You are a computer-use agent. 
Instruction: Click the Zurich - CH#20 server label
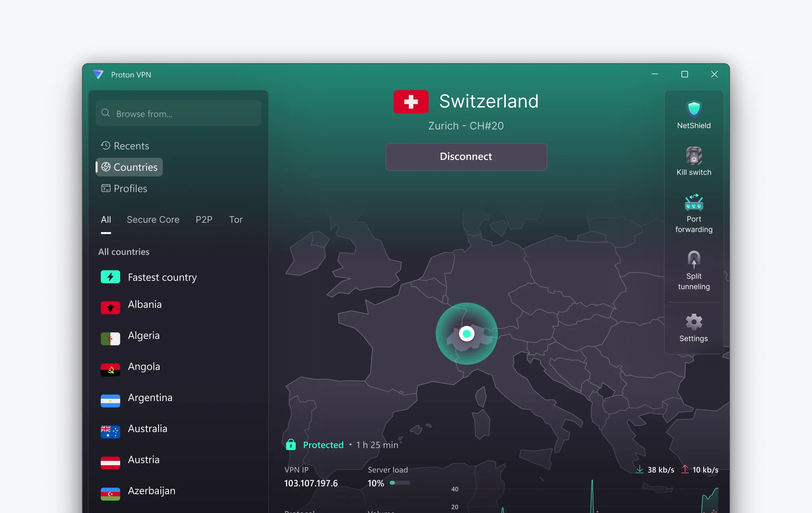466,126
